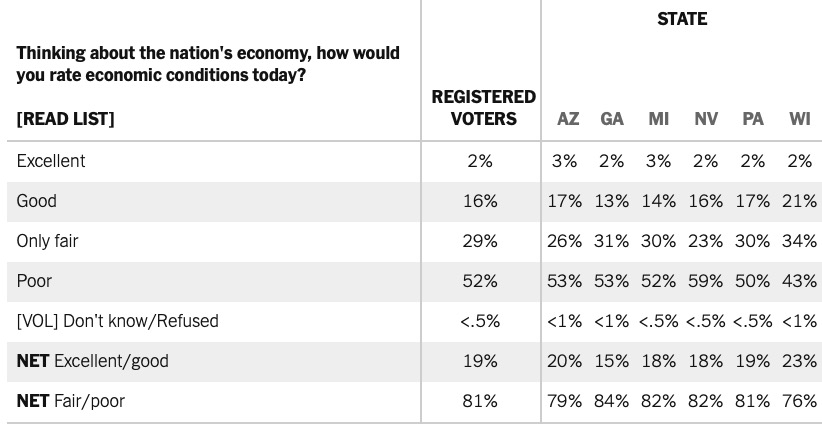This screenshot has width=822, height=424.
Task: Select the Don't know/Refused row label
Action: click(x=117, y=321)
